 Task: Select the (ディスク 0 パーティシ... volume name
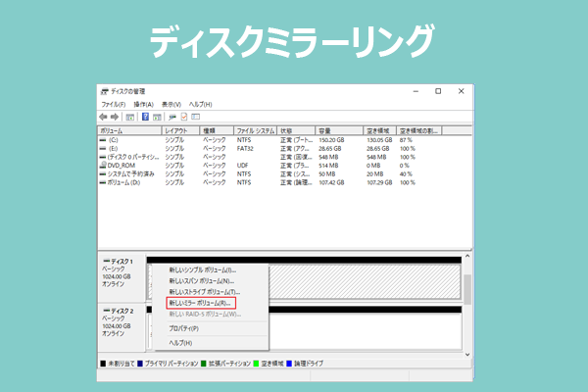[x=133, y=157]
